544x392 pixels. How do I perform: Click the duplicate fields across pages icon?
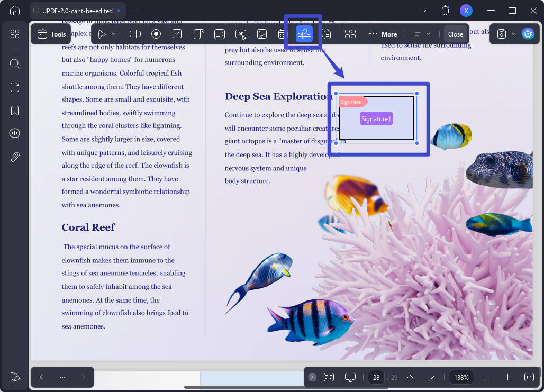click(x=327, y=34)
